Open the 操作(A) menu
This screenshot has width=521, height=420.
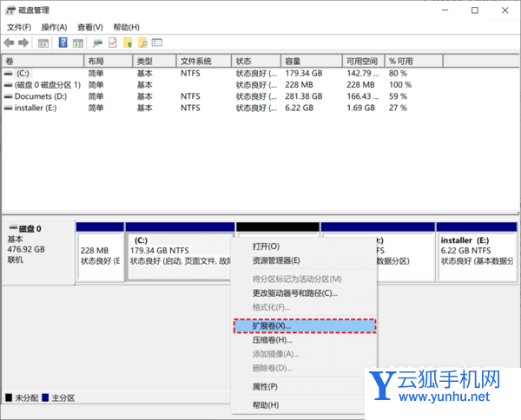(x=54, y=27)
